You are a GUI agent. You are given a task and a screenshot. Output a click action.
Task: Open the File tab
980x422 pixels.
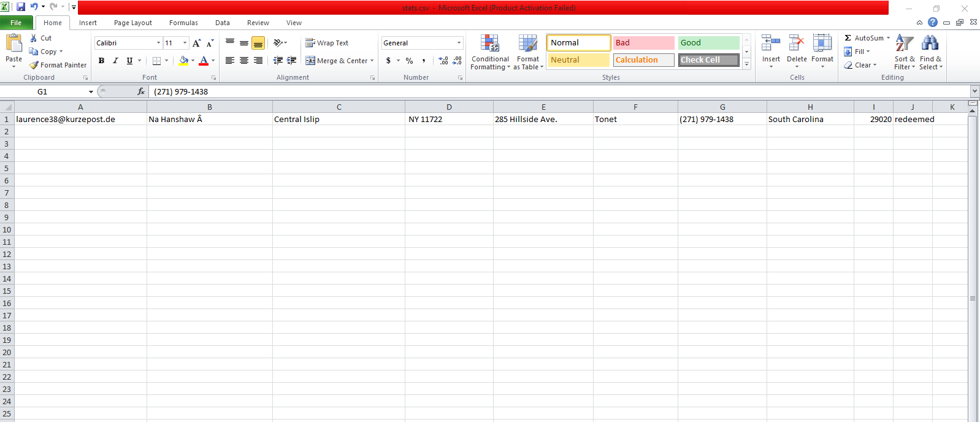[x=16, y=23]
